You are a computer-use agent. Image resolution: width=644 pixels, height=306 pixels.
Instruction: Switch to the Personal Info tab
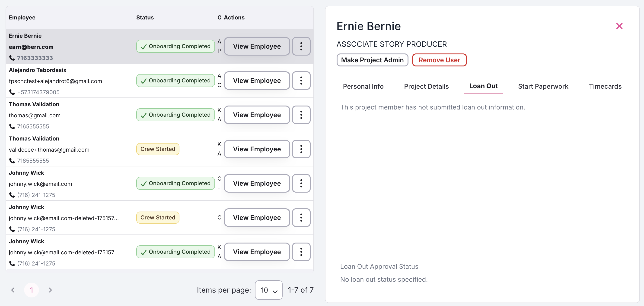coord(363,86)
